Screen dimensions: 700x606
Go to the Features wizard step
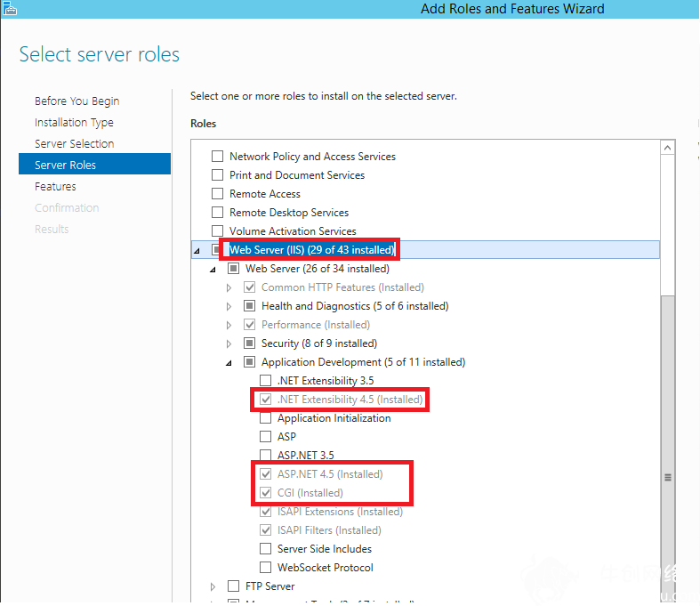pos(55,186)
